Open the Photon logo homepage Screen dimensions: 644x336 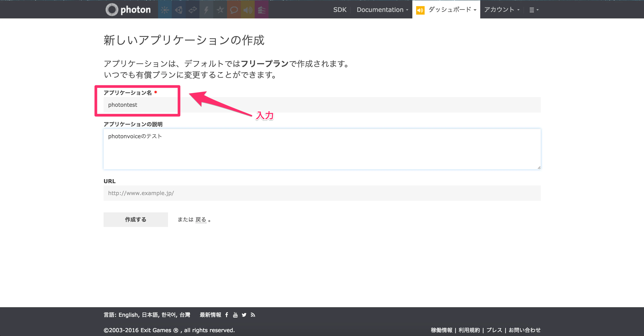(x=128, y=10)
